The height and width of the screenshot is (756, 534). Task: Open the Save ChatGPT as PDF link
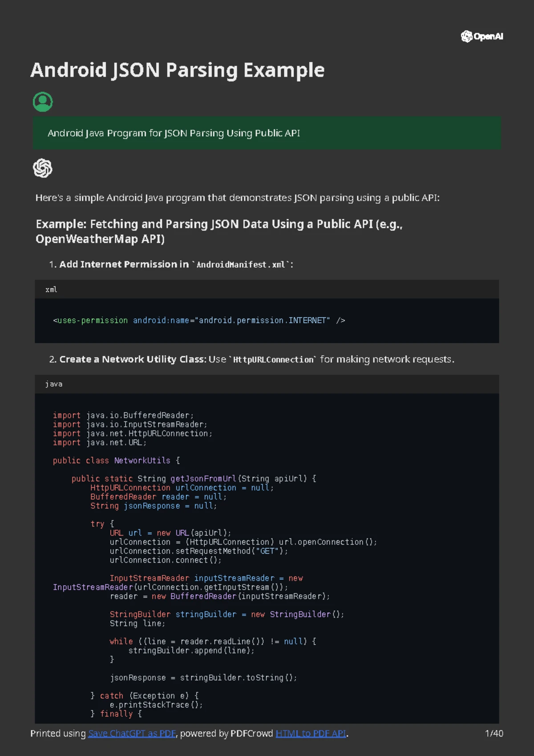tap(132, 733)
